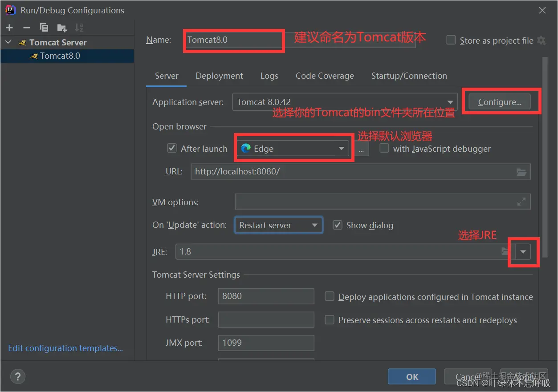Check Preserve sessions across restarts and redeploys
Screen dimensions: 558x392
[330, 319]
